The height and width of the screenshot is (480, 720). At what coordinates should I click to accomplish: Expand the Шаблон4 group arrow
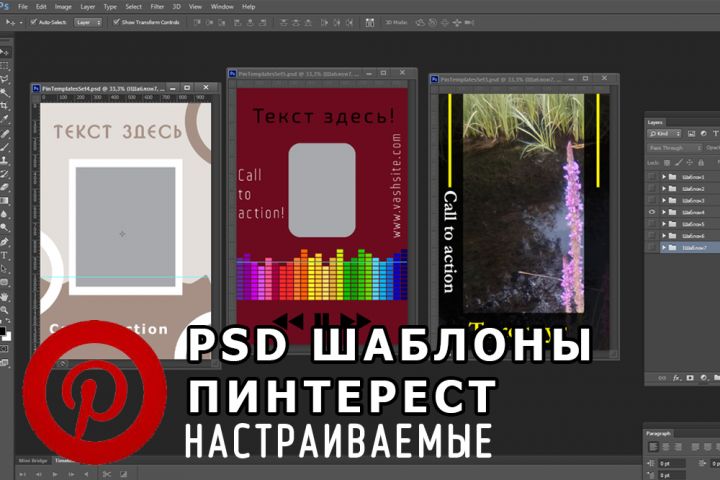[664, 212]
